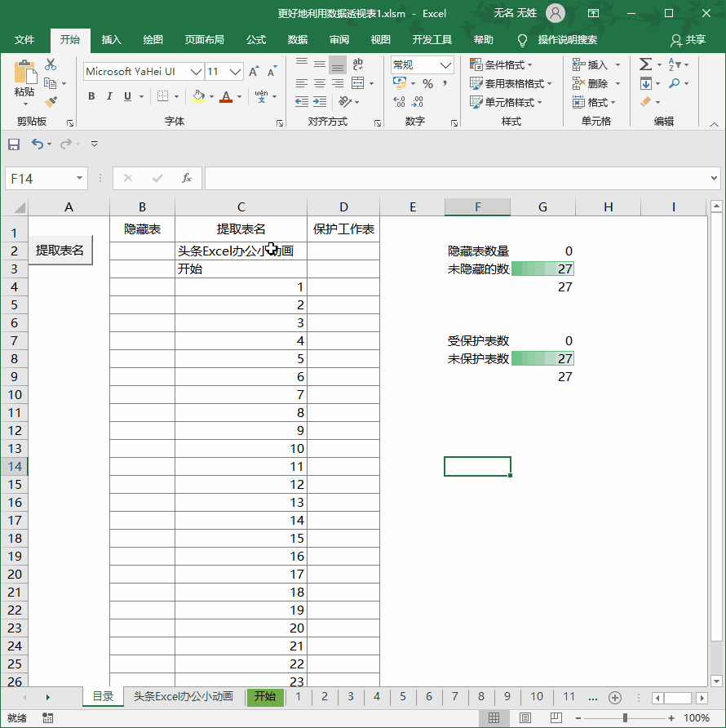726x728 pixels.
Task: Click 操作说明搜索 search box
Action: pos(567,40)
